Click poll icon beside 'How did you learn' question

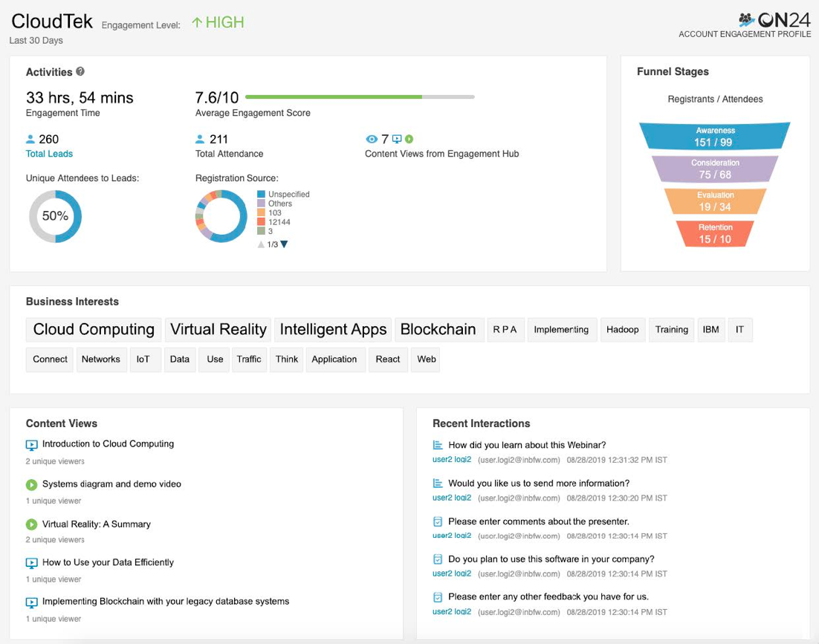[x=438, y=445]
